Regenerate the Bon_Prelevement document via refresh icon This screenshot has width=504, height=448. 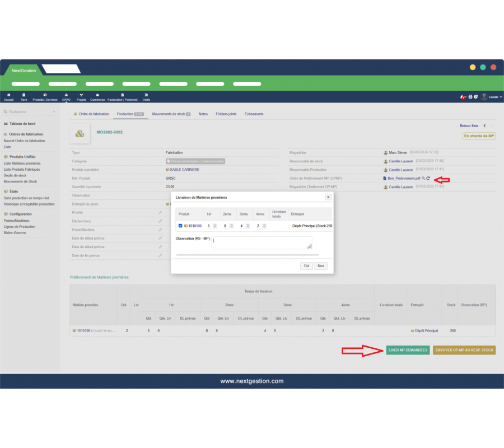coord(428,178)
